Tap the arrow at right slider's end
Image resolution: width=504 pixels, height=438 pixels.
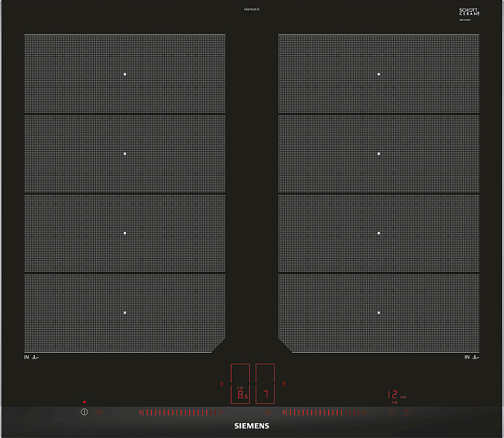tap(364, 413)
